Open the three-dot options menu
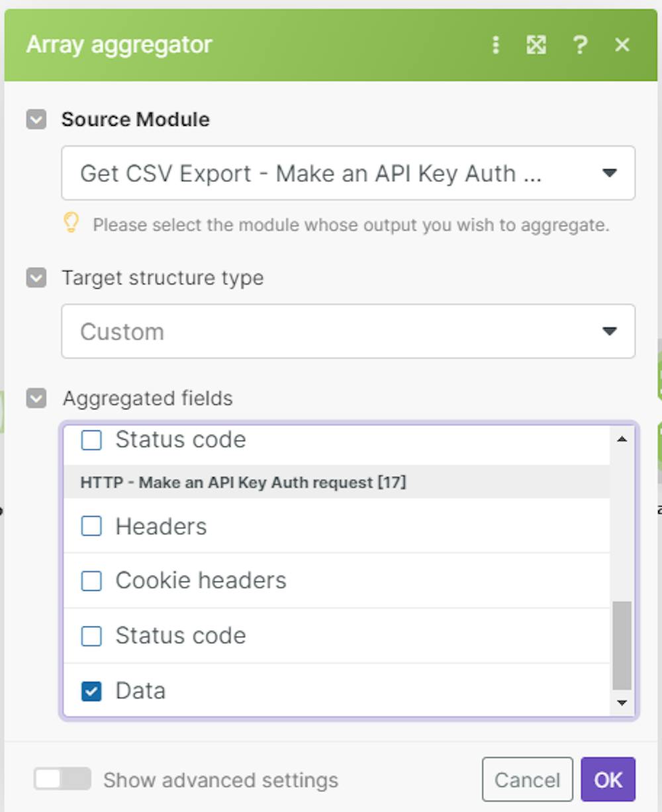 pyautogui.click(x=496, y=45)
